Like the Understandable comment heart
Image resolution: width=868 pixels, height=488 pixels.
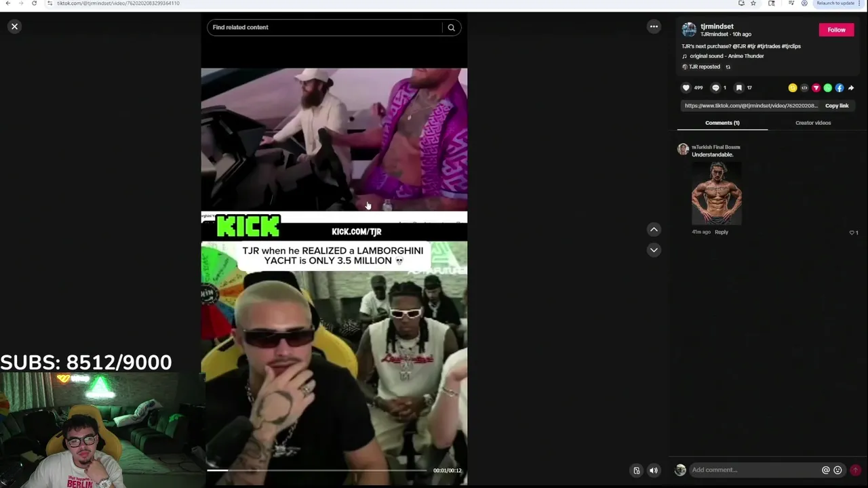click(852, 232)
